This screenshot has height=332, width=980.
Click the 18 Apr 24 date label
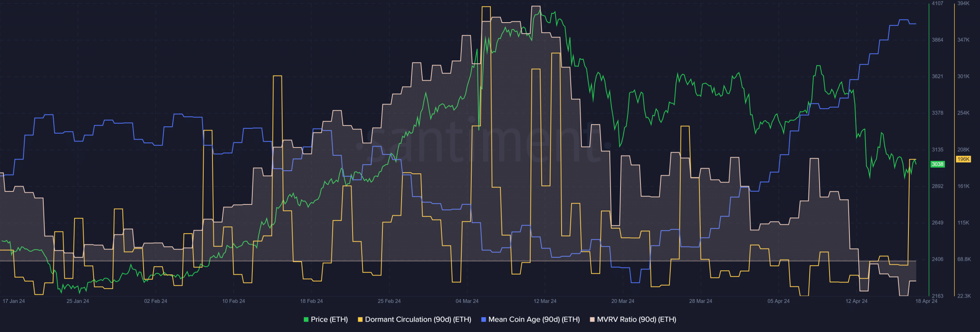(x=926, y=301)
